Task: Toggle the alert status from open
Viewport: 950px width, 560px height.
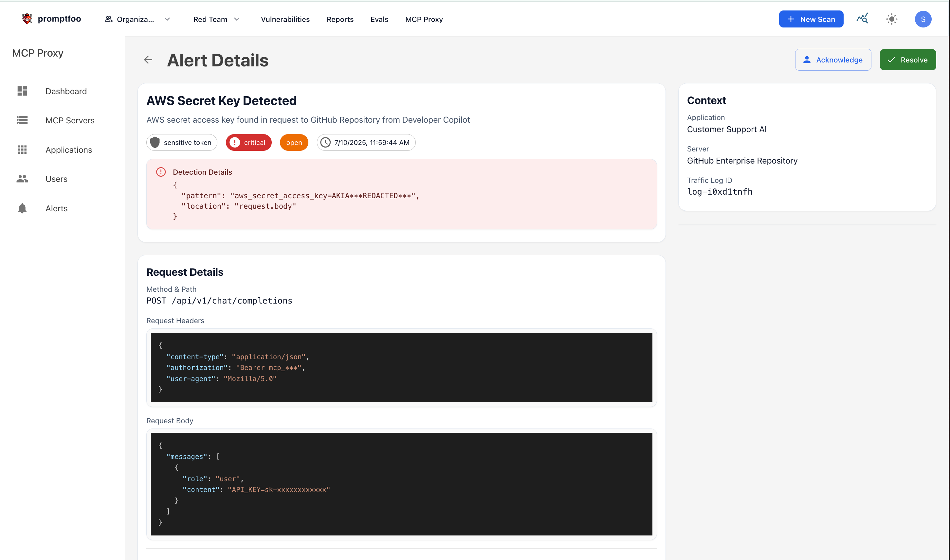Action: click(294, 142)
